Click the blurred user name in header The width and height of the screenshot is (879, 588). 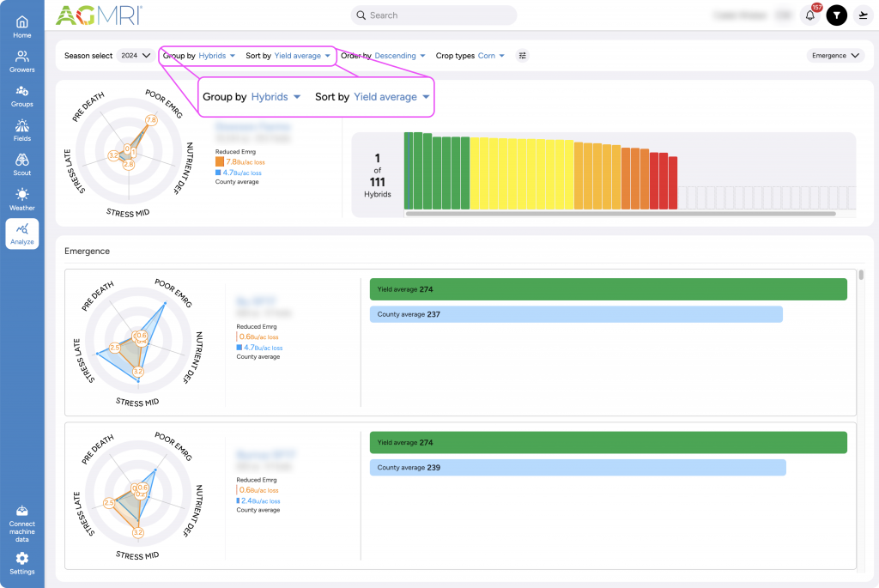click(x=739, y=15)
